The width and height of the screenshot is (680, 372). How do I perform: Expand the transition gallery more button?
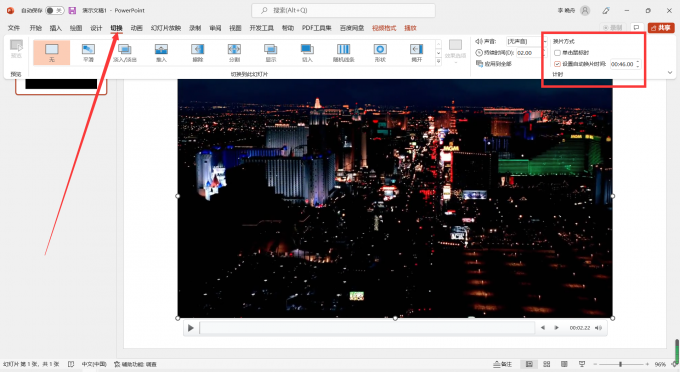(438, 62)
